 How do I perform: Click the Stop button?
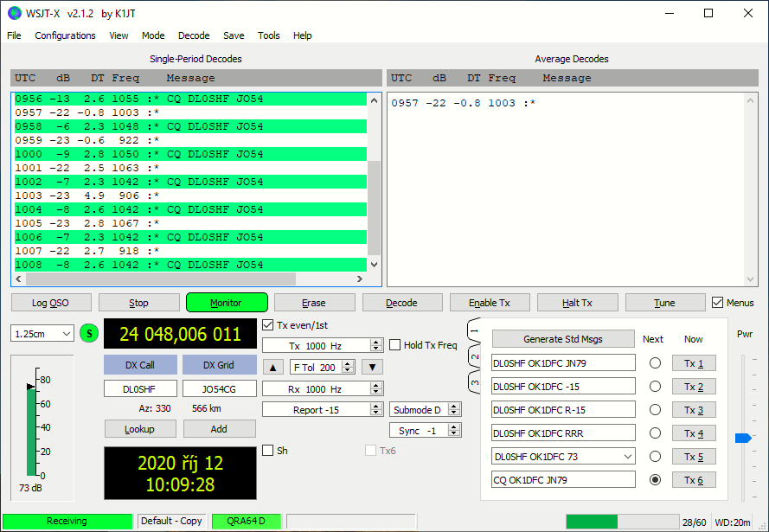coord(138,303)
